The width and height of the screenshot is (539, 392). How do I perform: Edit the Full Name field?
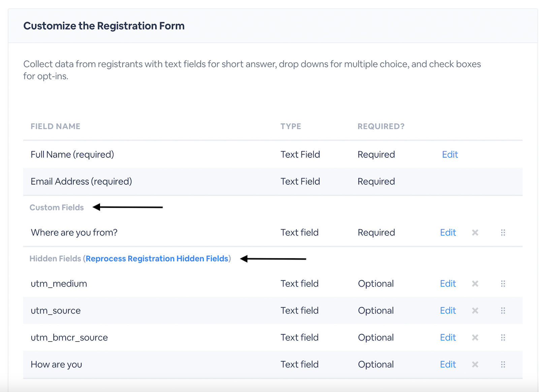coord(450,155)
